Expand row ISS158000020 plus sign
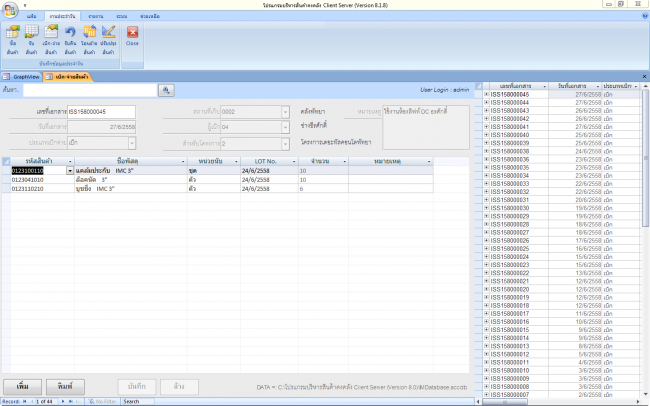Viewport: 650px width, 406px height. pyautogui.click(x=486, y=289)
